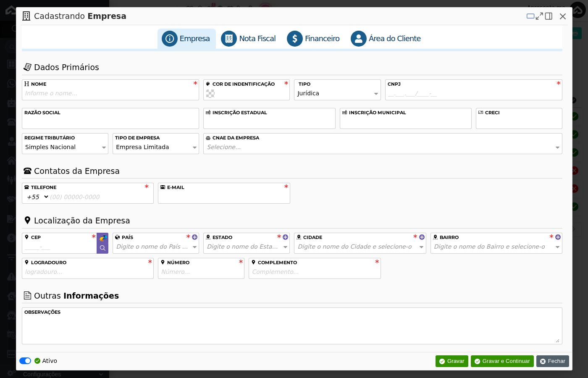The height and width of the screenshot is (378, 588).
Task: Click the split-panel layout icon in header
Action: (x=549, y=16)
